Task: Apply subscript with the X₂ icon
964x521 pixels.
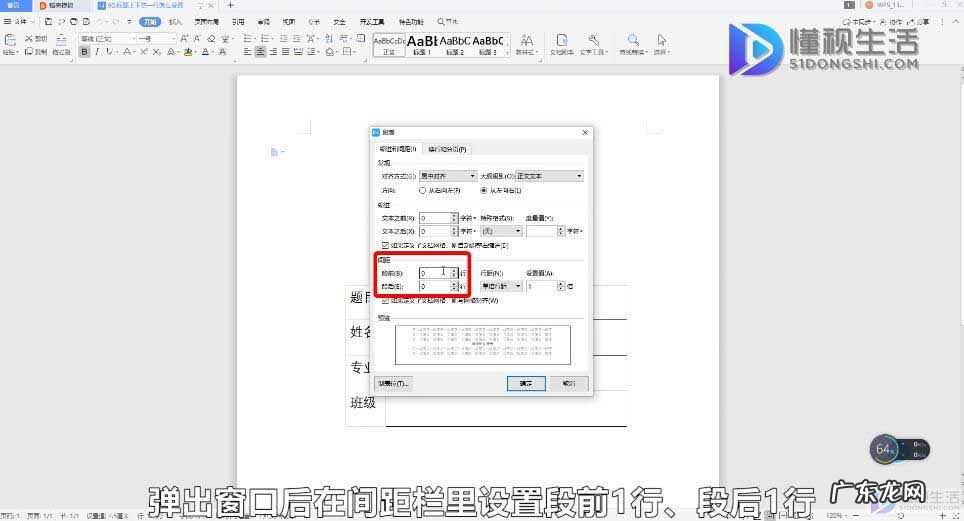Action: click(x=157, y=52)
